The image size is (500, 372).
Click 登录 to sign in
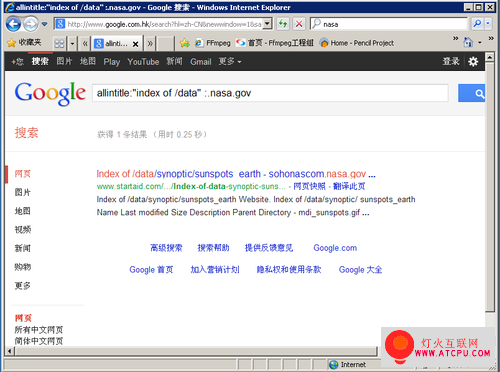pyautogui.click(x=451, y=62)
